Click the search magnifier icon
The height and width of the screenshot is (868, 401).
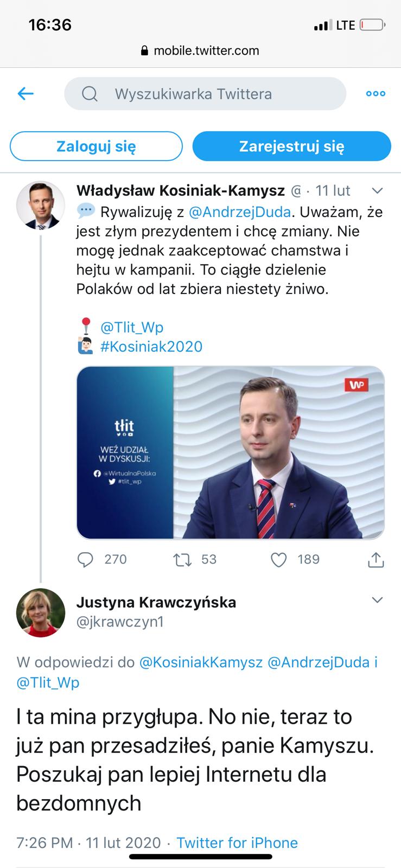click(x=90, y=94)
